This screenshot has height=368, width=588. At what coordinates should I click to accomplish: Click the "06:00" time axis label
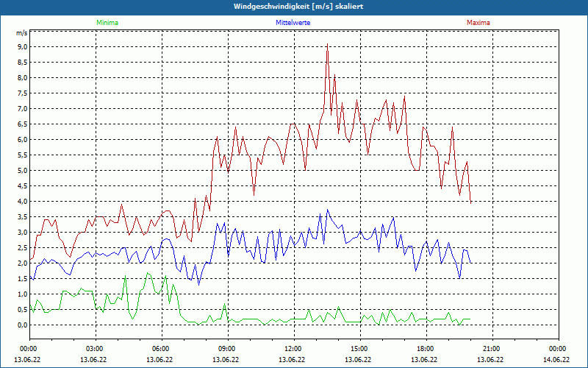point(160,349)
